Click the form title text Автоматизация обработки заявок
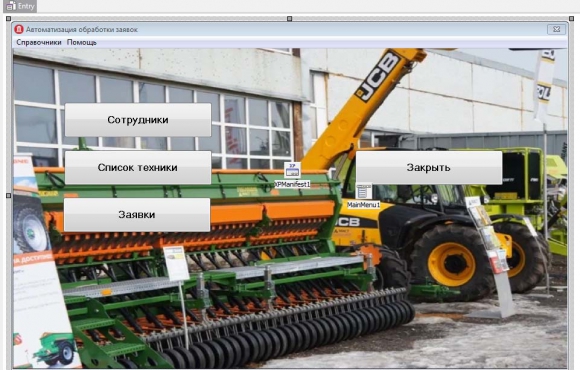The height and width of the screenshot is (370, 580). pyautogui.click(x=82, y=30)
